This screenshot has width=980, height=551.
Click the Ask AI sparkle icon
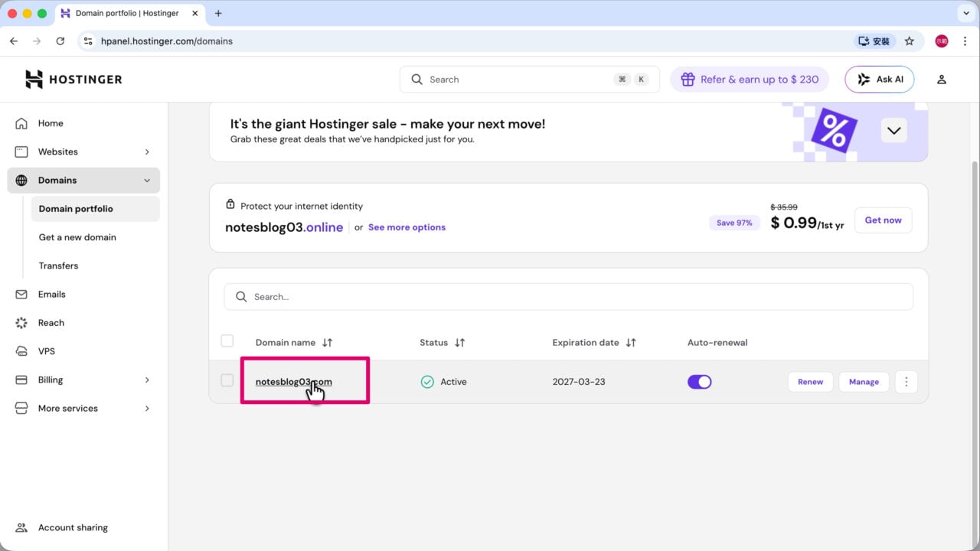pos(864,80)
